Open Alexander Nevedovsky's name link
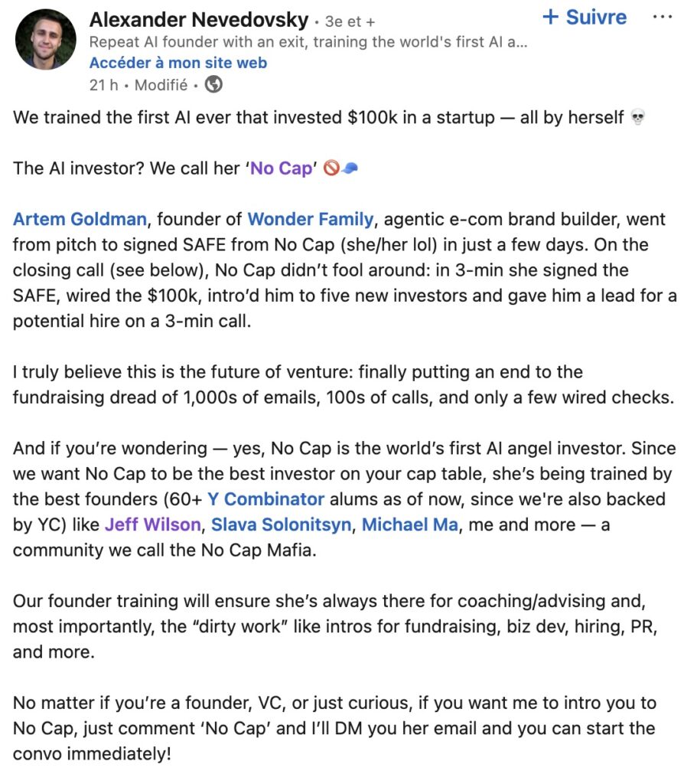This screenshot has width=697, height=784. [199, 20]
